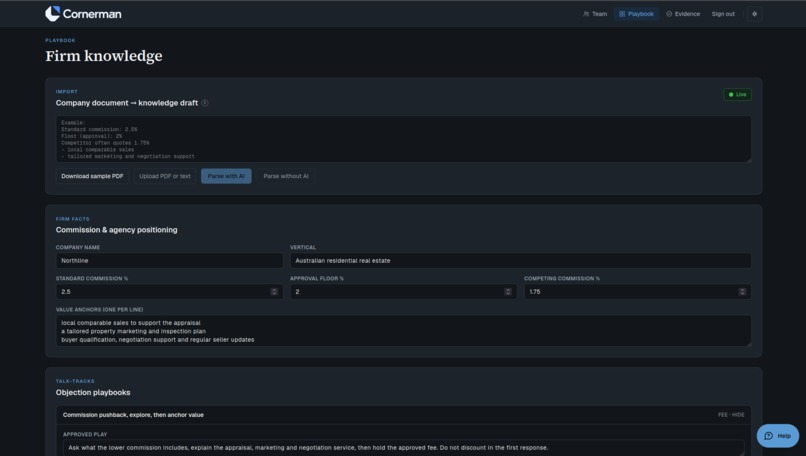The image size is (806, 456).
Task: Click the Live status badge
Action: (x=737, y=95)
